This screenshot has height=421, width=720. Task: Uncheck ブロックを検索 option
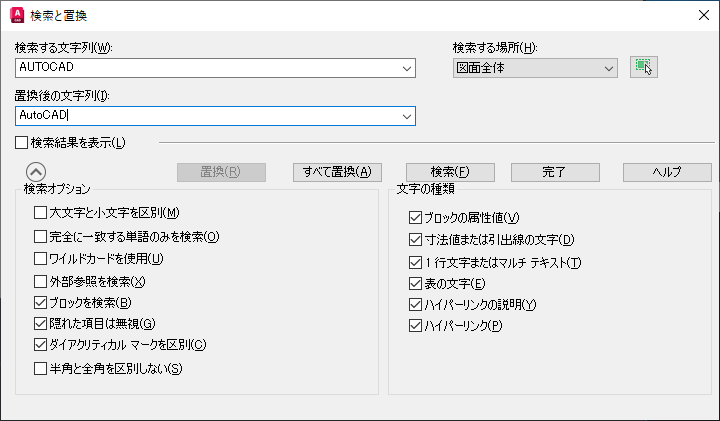click(41, 302)
